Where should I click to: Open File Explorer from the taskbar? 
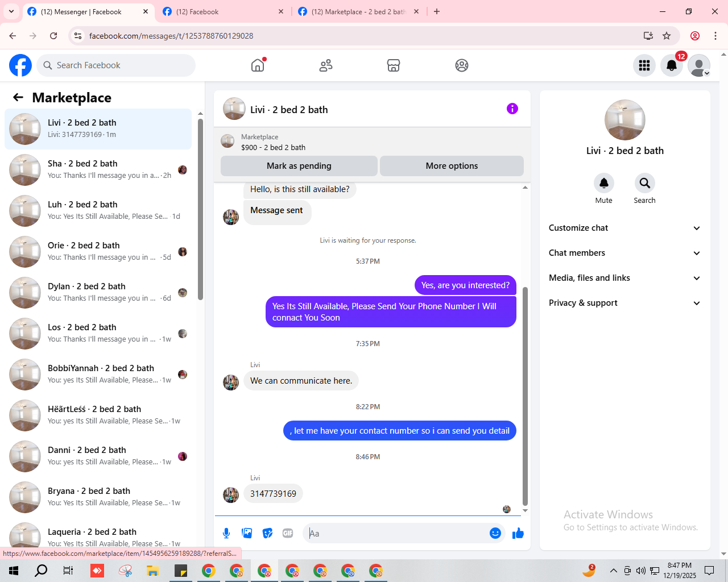click(153, 571)
